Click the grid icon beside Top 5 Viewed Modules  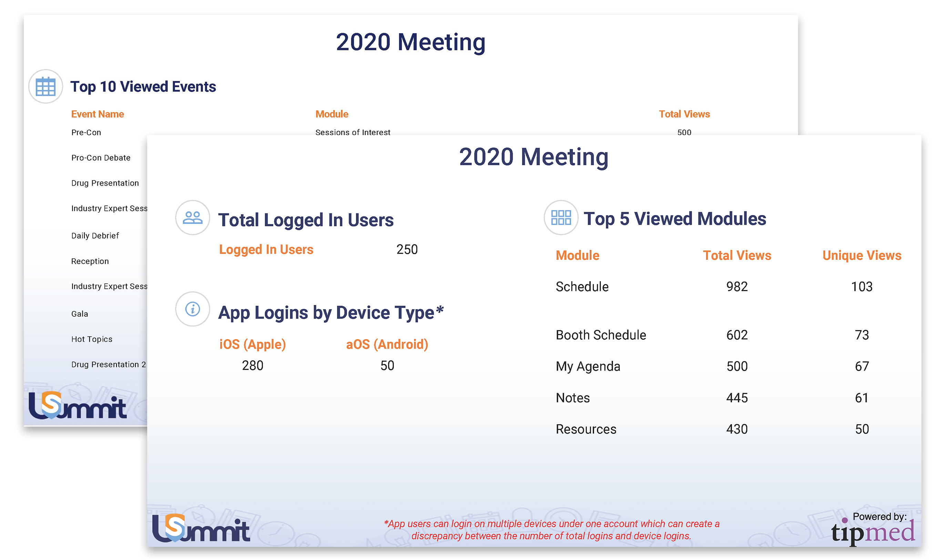561,218
